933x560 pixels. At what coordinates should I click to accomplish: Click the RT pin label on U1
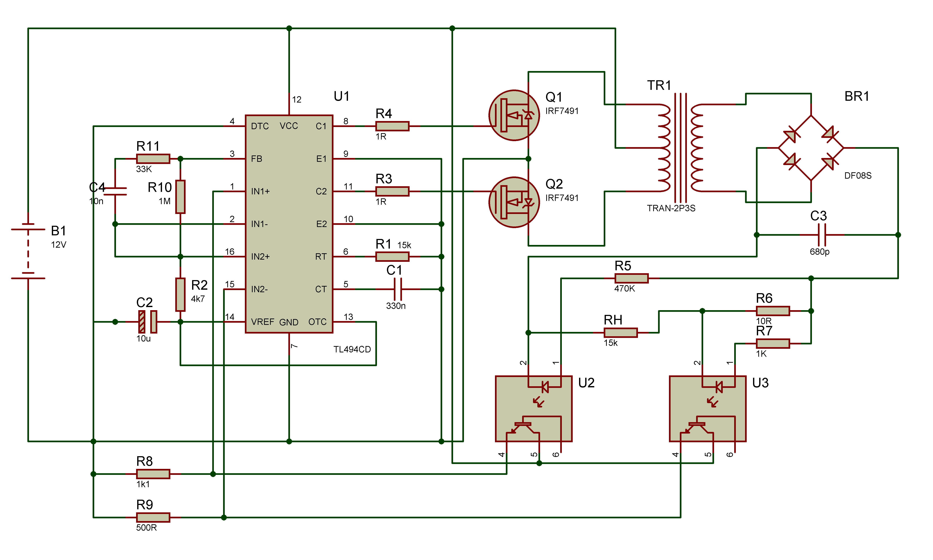pyautogui.click(x=321, y=257)
